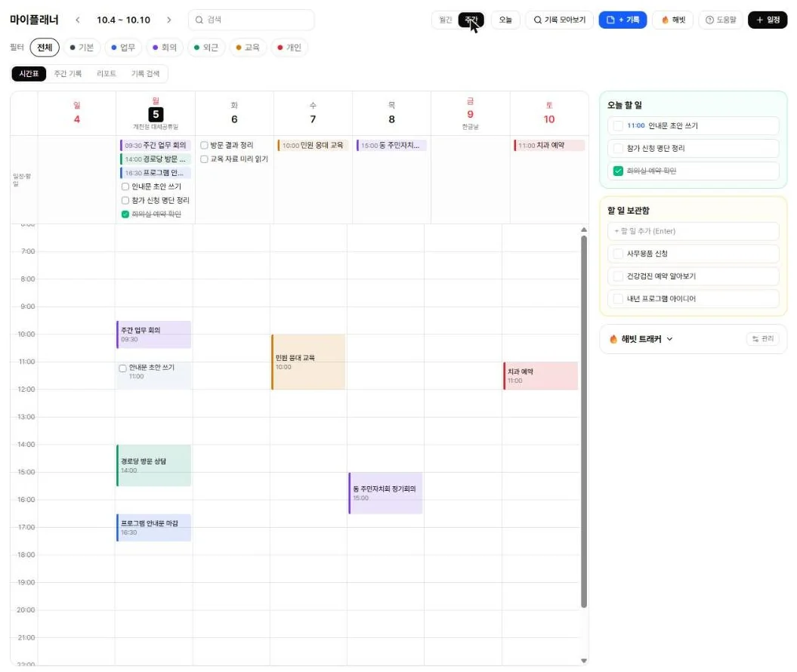Screen dimensions: 797x672
Task: Select the 치과 예약 block at 11:00 in time grid
Action: coord(541,375)
